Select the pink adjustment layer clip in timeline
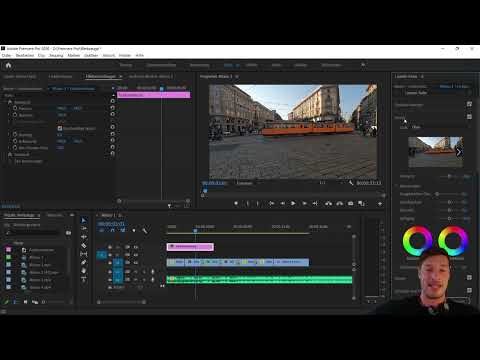The image size is (480, 360). tap(190, 247)
